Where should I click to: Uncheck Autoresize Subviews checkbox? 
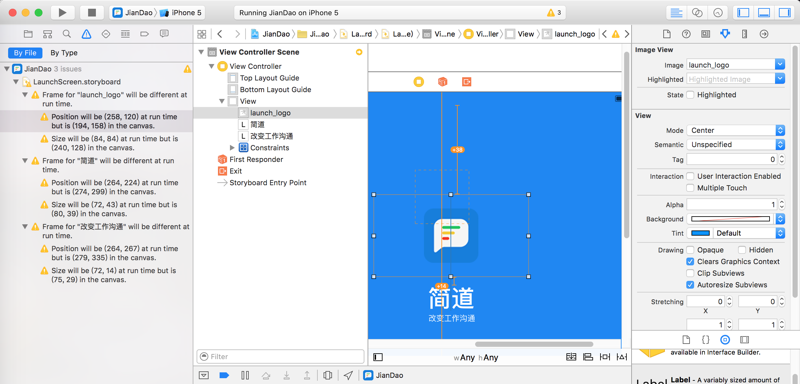pos(690,285)
